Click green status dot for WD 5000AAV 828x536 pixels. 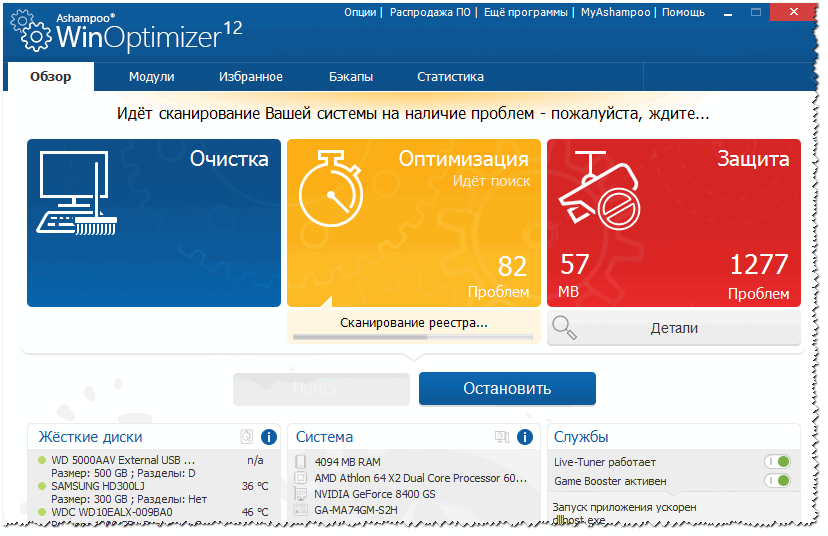click(42, 460)
